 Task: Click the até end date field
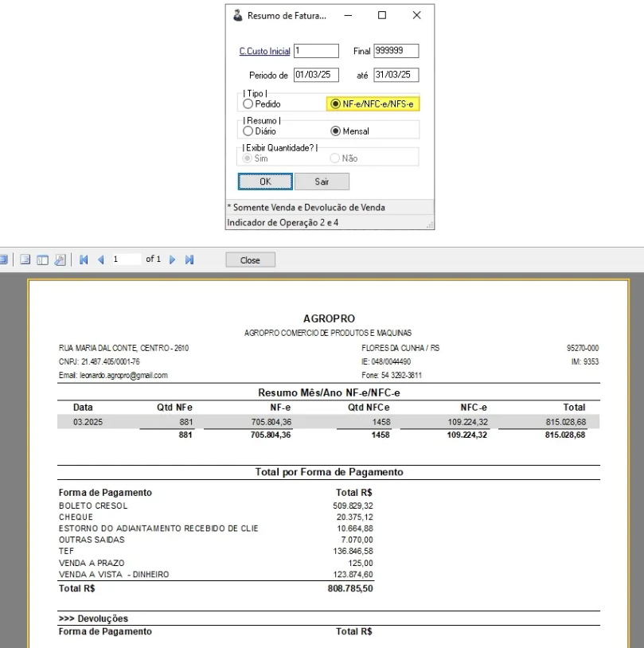(396, 75)
